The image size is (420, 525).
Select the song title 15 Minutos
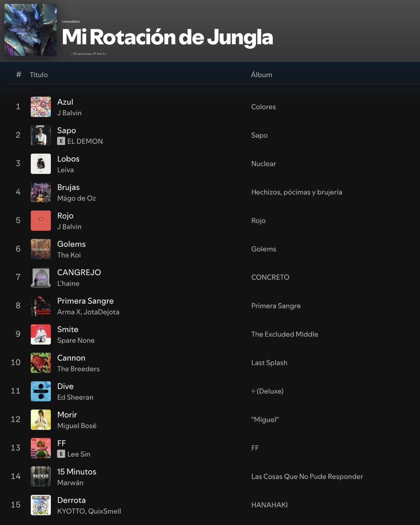77,472
